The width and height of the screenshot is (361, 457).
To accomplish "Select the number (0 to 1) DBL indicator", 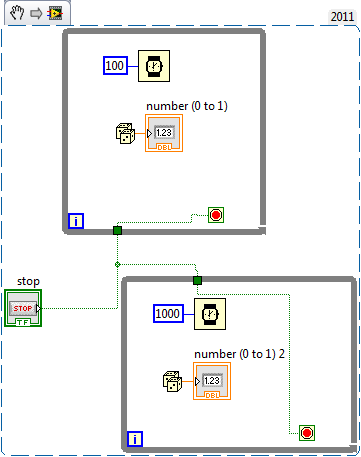I will [x=164, y=133].
